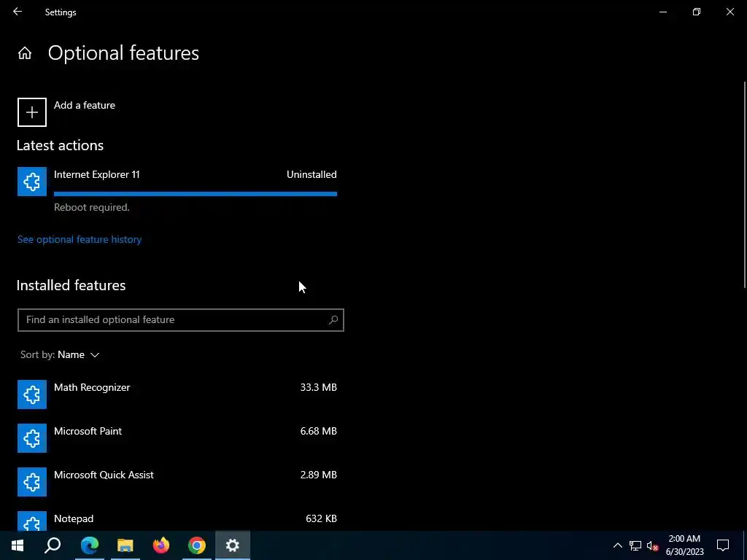Launch Google Chrome from taskbar

pyautogui.click(x=197, y=545)
